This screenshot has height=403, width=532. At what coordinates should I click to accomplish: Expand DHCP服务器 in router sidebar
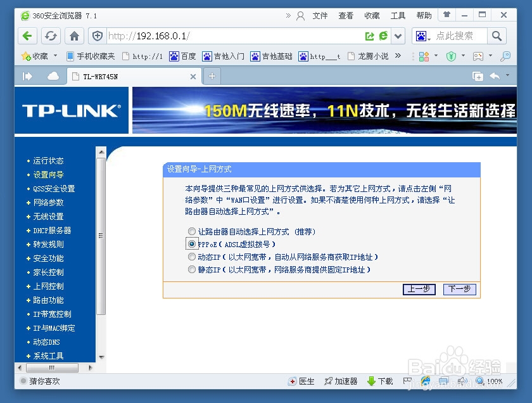click(52, 230)
